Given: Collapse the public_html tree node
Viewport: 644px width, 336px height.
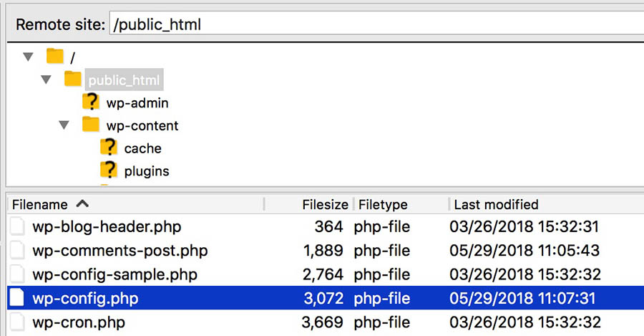Looking at the screenshot, I should point(46,80).
